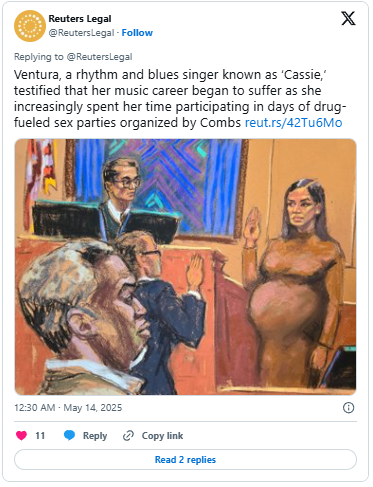
Task: Open the 12:30 AM timestamp link
Action: (x=34, y=408)
